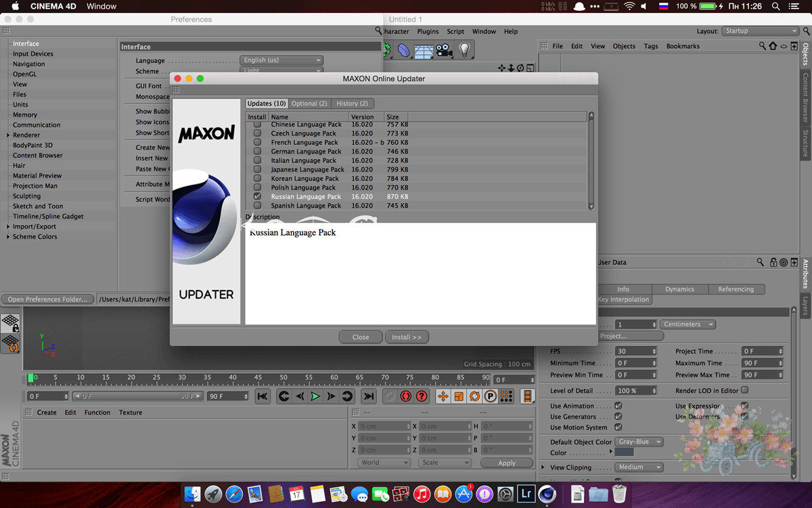Click the Light bulb icon in toolbar
This screenshot has width=812, height=508.
(464, 50)
